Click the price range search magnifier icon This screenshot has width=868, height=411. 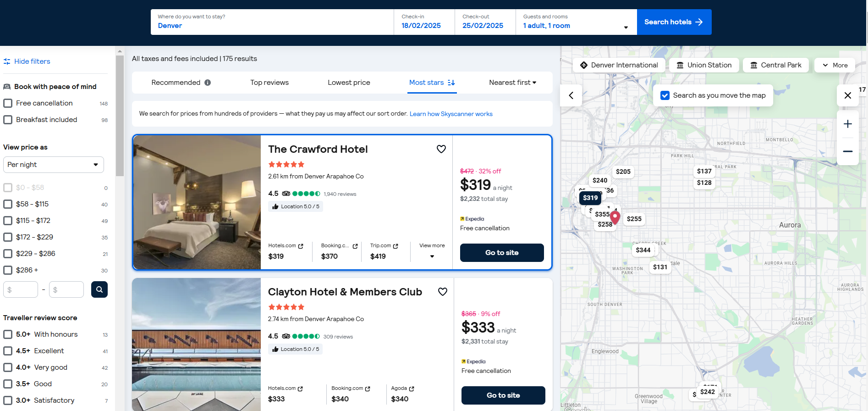pyautogui.click(x=99, y=289)
